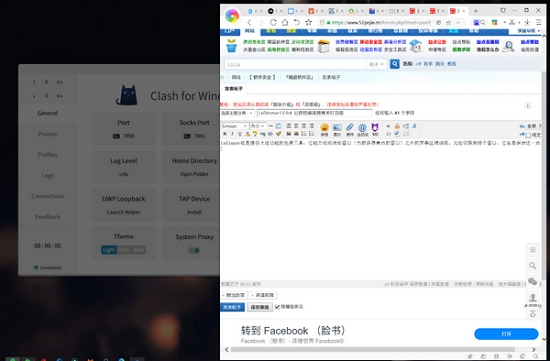Open the Proxies tab in Clash
This screenshot has height=361, width=550.
point(48,134)
